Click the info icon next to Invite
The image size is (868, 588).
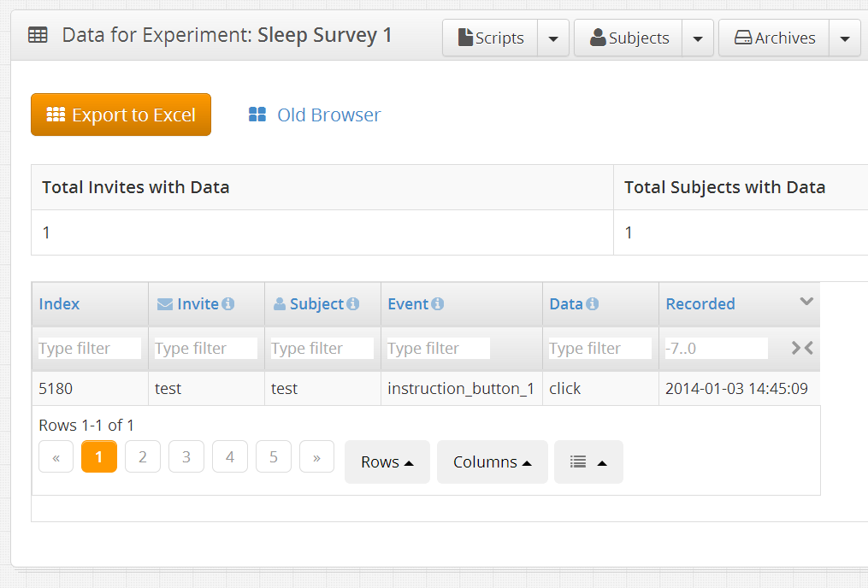tap(228, 304)
